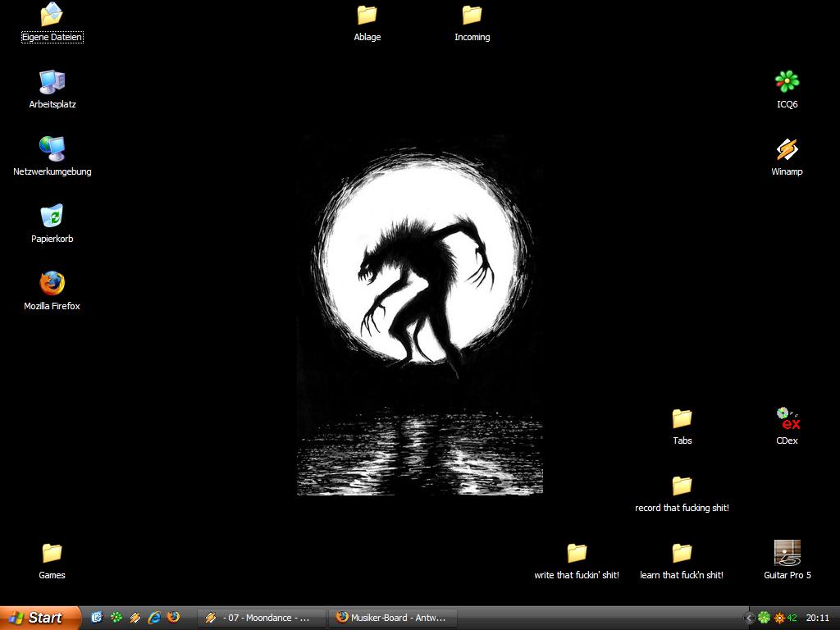Image resolution: width=840 pixels, height=630 pixels.
Task: Select the Ablage folder icon
Action: [367, 22]
